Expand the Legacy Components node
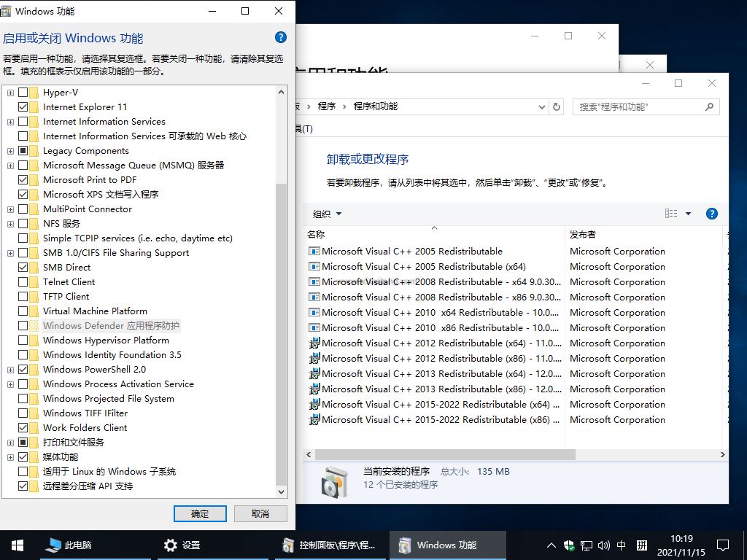Screen dimensions: 747x560 10,151
